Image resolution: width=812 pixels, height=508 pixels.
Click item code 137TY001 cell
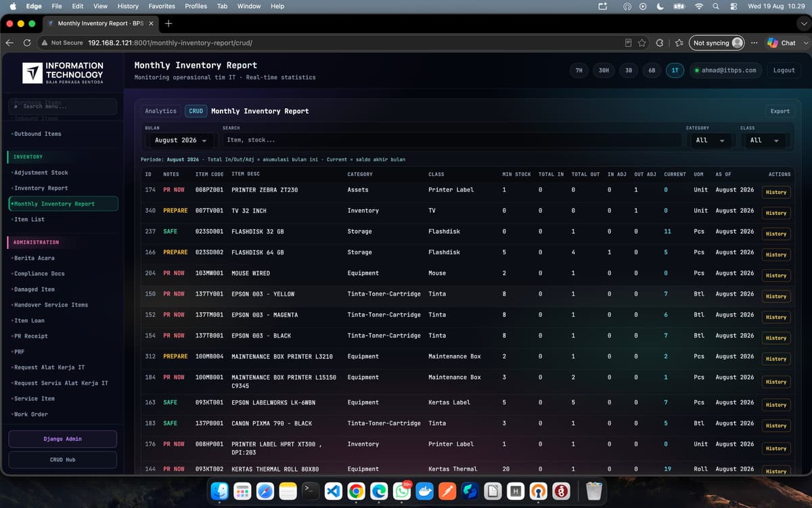[210, 294]
